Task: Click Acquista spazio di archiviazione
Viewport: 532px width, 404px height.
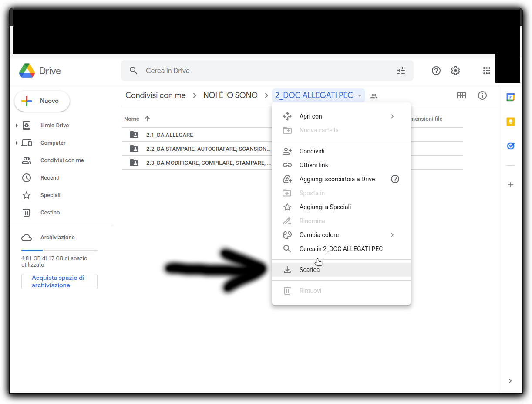Action: pos(59,282)
